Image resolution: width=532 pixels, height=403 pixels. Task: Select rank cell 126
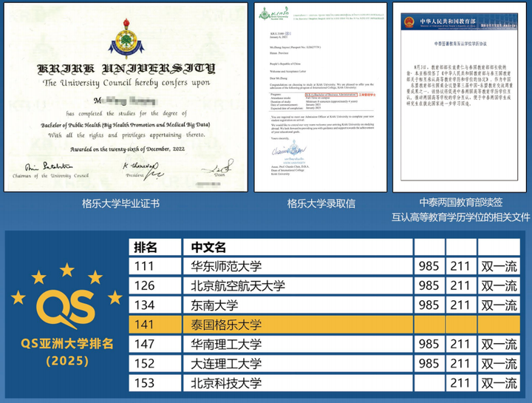[x=155, y=285]
